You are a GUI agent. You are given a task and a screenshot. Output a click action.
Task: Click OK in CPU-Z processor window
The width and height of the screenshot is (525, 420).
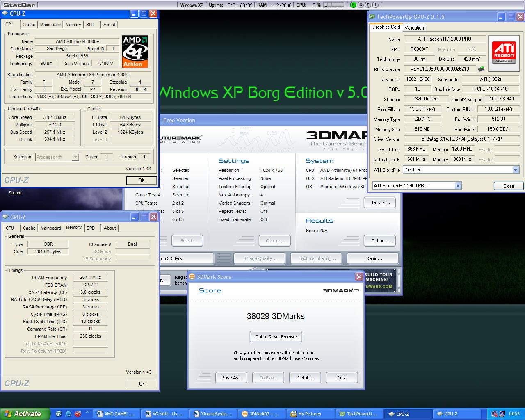[x=142, y=180]
